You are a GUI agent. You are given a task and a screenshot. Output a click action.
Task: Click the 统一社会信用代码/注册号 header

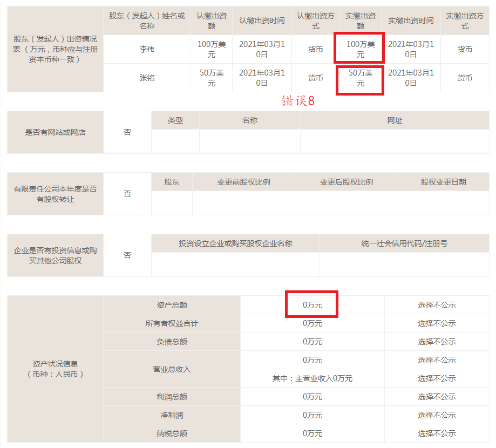(x=404, y=243)
